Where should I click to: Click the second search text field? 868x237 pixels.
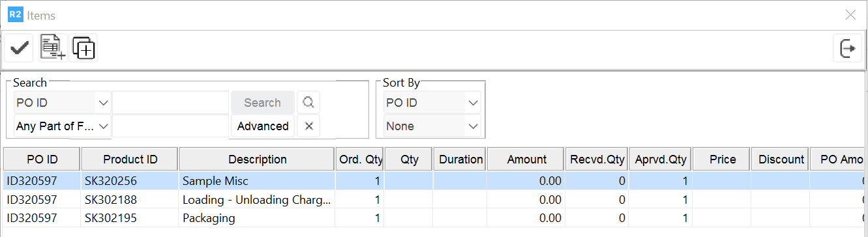pyautogui.click(x=171, y=126)
